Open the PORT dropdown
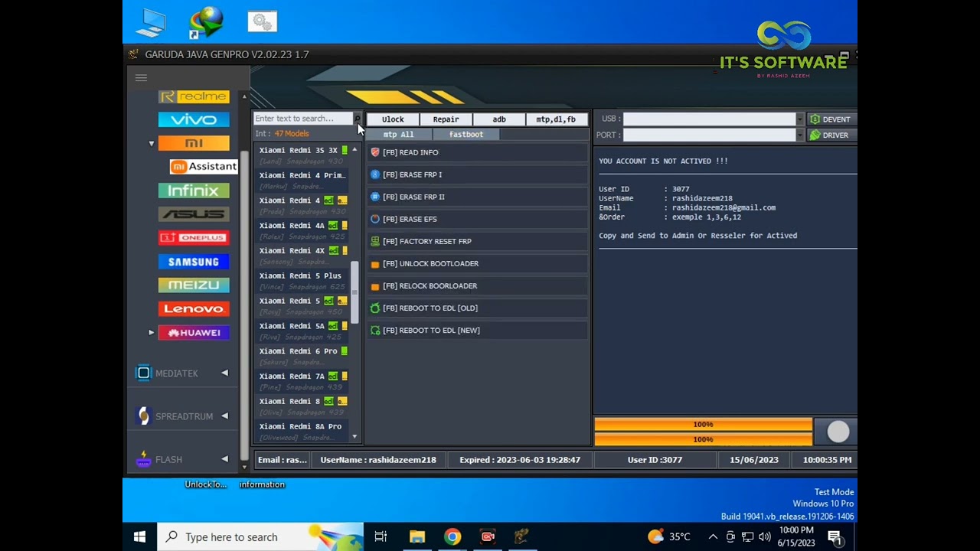This screenshot has height=551, width=980. (x=799, y=135)
